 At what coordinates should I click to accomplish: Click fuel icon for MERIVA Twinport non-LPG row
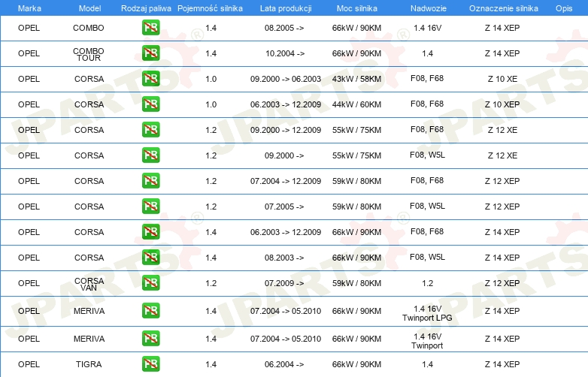pyautogui.click(x=150, y=339)
